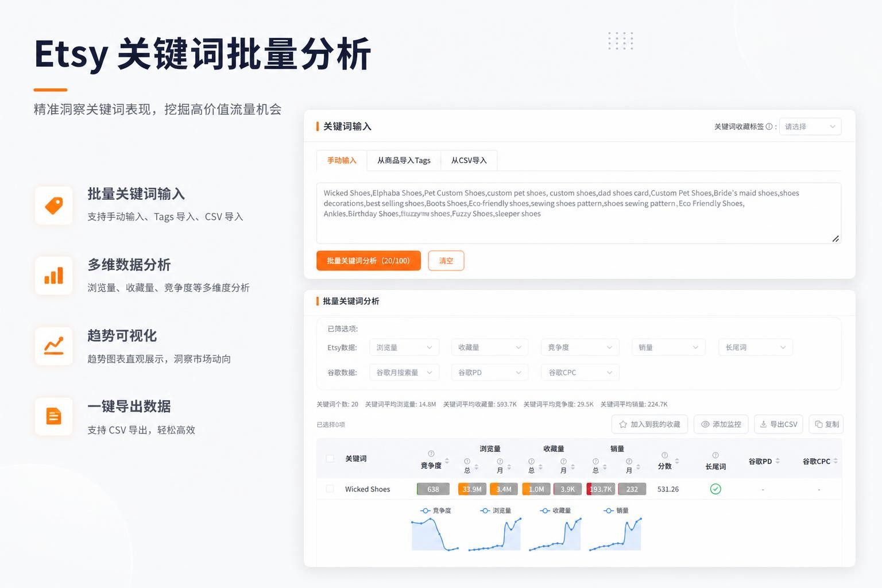Click the 批量关键词分析 (20/100) button
The width and height of the screenshot is (882, 588).
click(x=369, y=261)
